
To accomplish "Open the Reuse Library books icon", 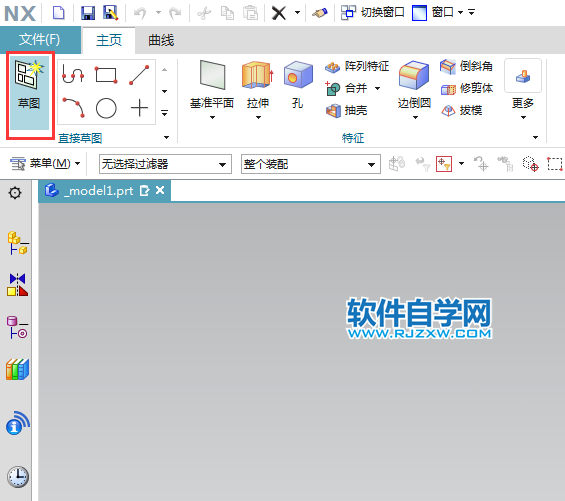I will coord(17,369).
